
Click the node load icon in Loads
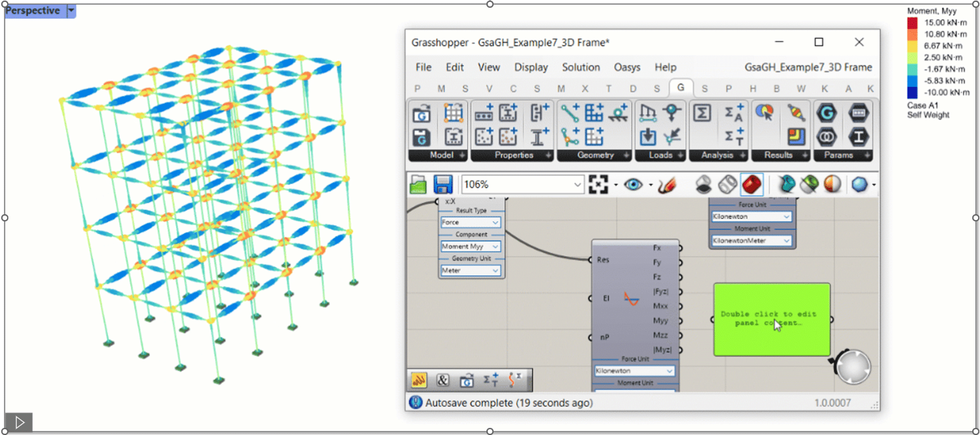point(672,113)
